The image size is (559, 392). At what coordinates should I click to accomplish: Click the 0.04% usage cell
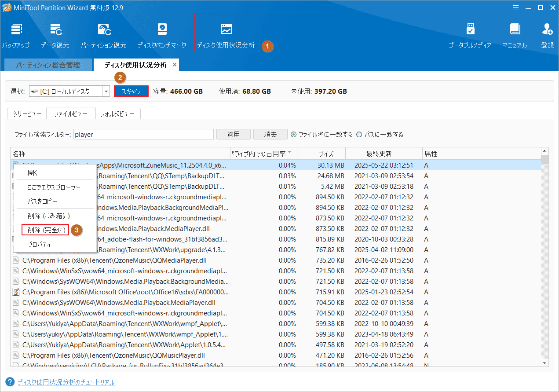(287, 165)
